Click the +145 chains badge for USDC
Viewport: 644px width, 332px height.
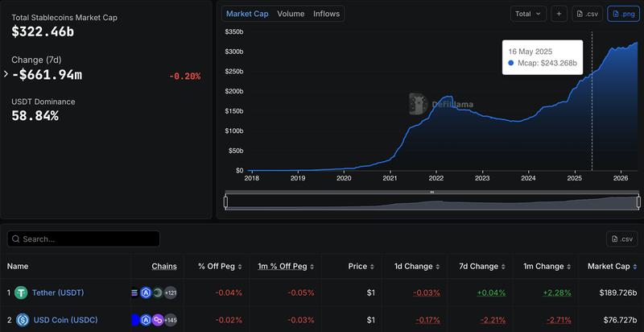click(x=171, y=320)
